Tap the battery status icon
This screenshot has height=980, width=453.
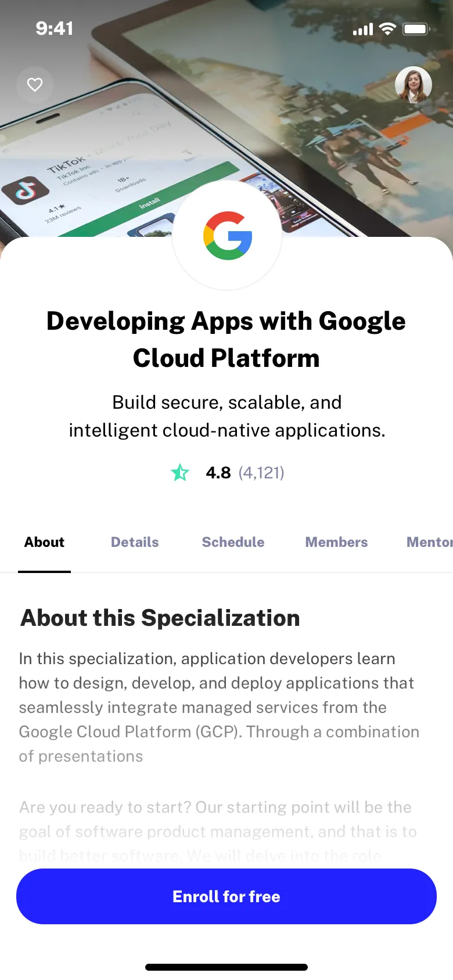click(416, 28)
